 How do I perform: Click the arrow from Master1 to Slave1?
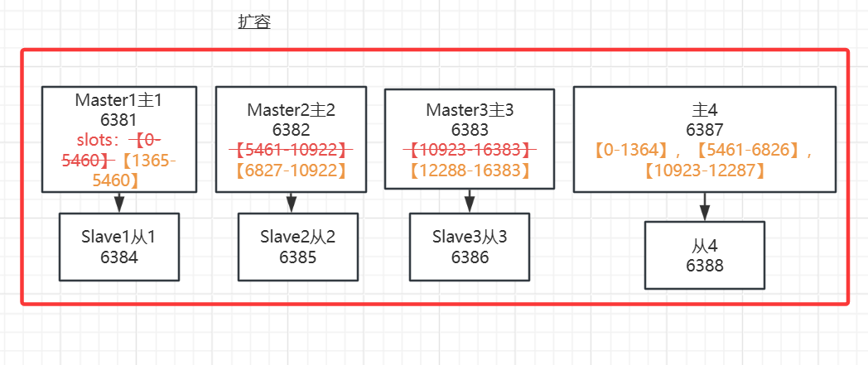119,202
